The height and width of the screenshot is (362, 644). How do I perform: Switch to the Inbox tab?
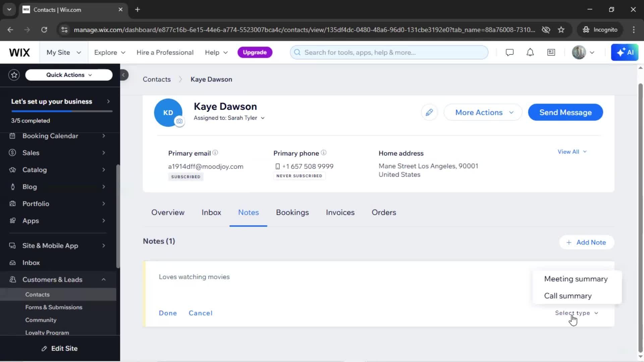[211, 213]
